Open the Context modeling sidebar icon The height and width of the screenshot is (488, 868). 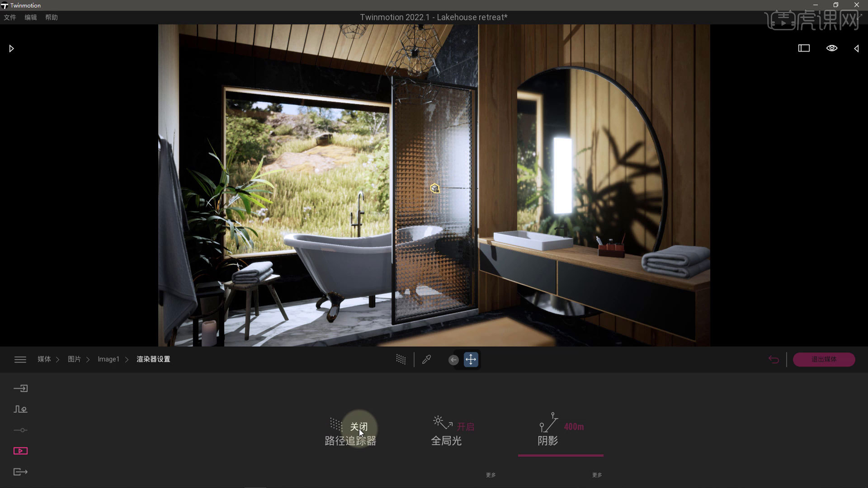coord(20,409)
